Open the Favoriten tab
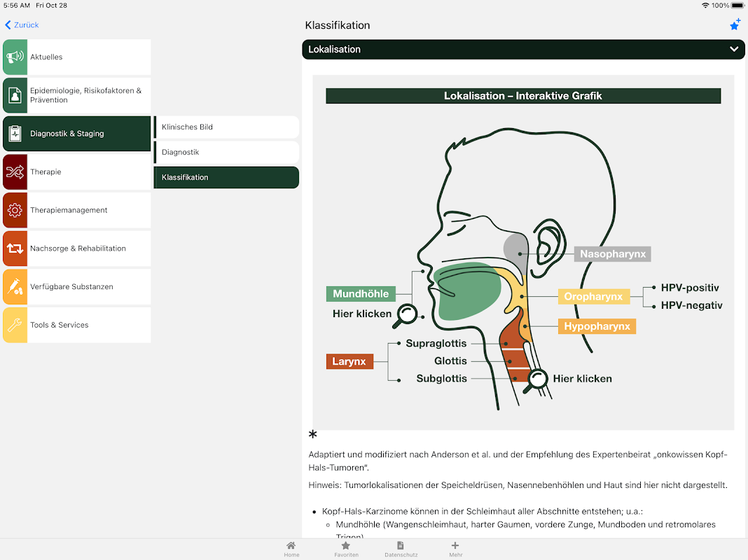Screen dimensions: 748x560 pyautogui.click(x=346, y=549)
